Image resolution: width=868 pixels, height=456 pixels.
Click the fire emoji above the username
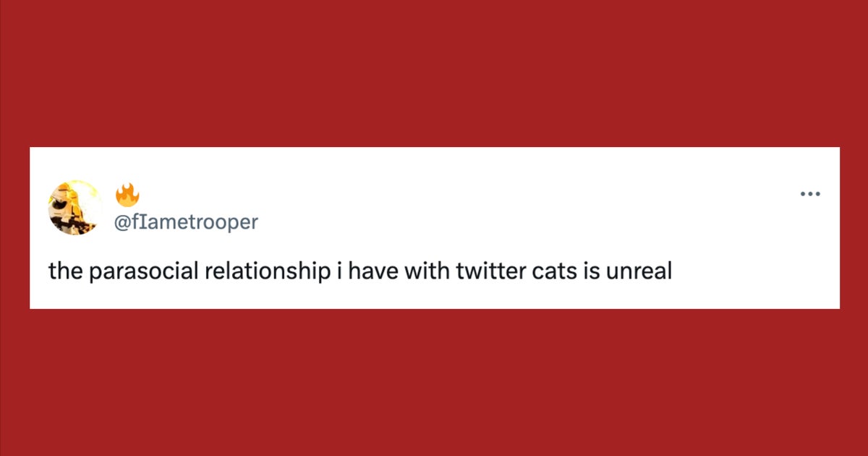(x=127, y=193)
